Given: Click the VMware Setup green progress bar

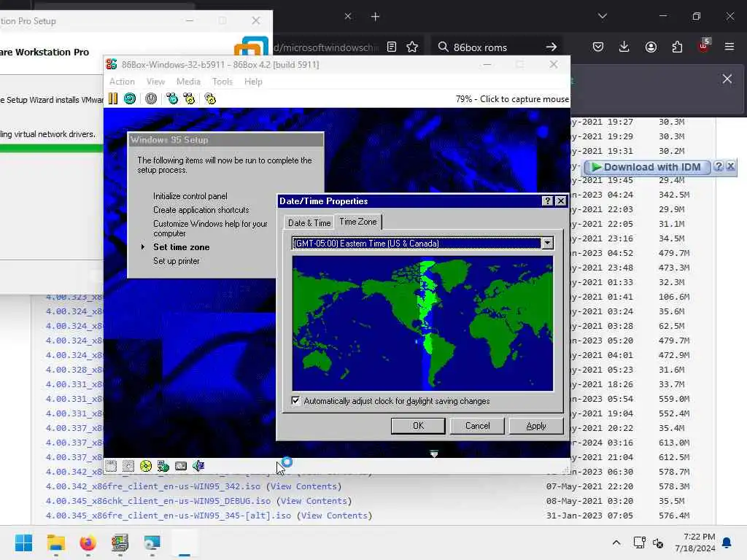Looking at the screenshot, I should click(52, 149).
